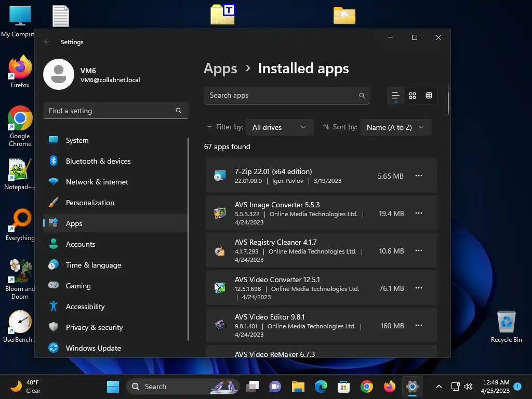Launch Microsoft Edge from taskbar

(x=321, y=387)
